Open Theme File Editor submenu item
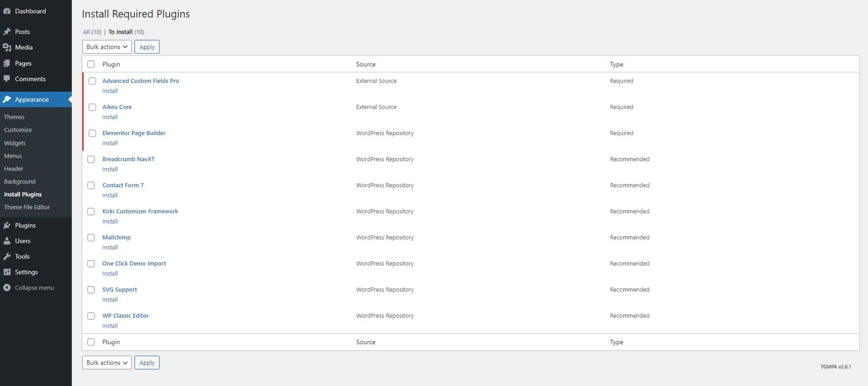 tap(27, 207)
